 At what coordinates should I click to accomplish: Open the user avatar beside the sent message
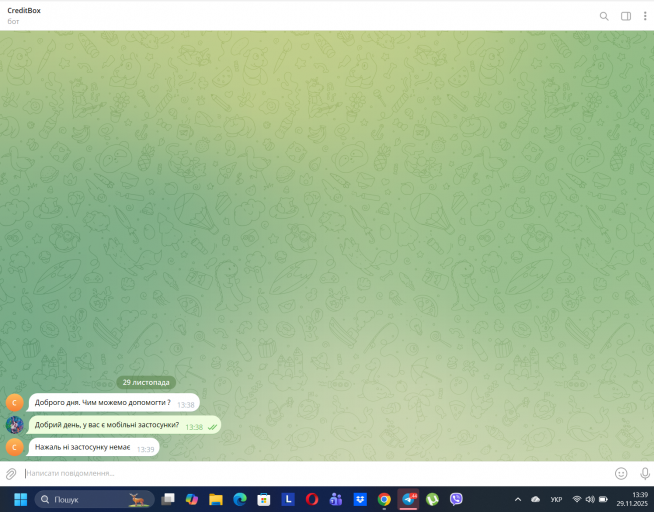(x=15, y=425)
